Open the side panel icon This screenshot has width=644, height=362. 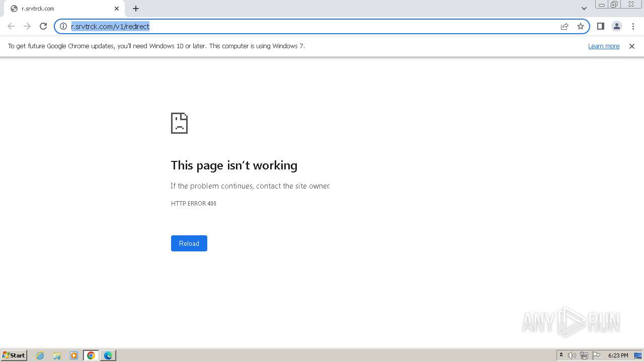[600, 26]
